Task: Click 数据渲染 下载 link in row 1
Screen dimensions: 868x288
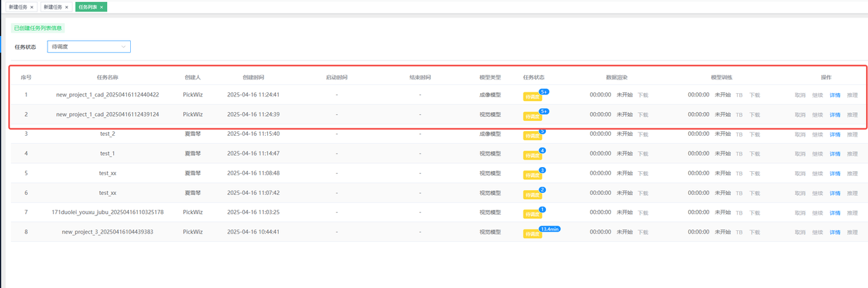Action: [x=642, y=95]
